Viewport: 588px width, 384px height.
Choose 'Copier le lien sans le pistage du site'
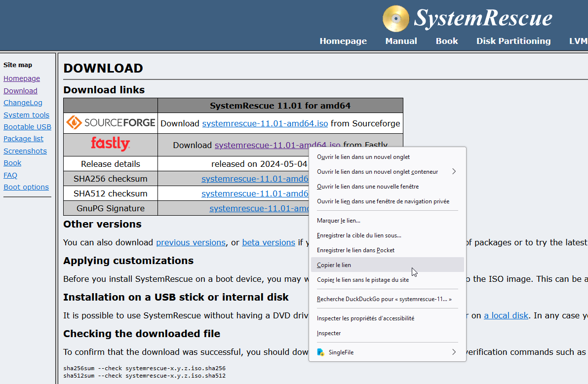pos(388,280)
